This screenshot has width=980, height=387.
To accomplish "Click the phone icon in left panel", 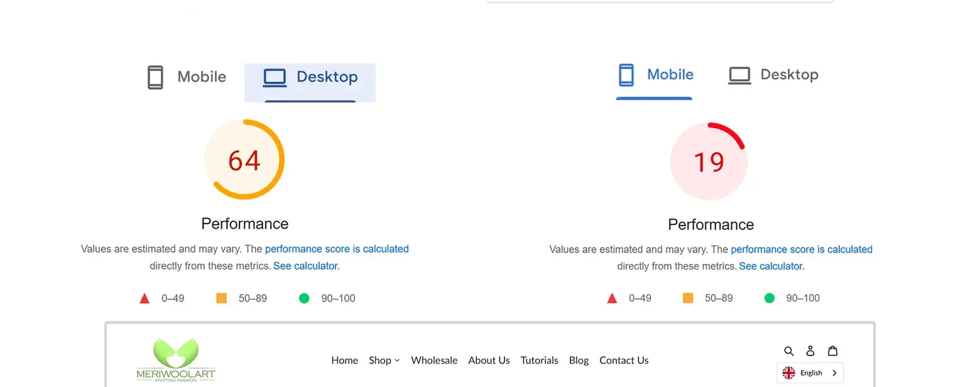I will coord(155,77).
